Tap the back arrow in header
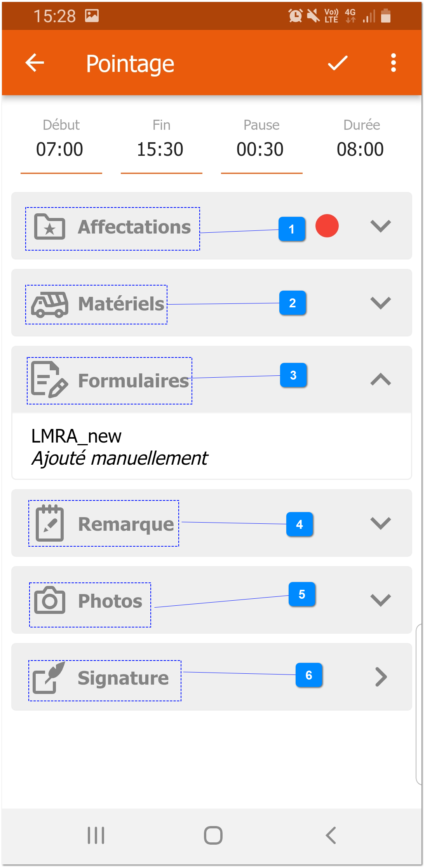The width and height of the screenshot is (425, 868). [35, 63]
